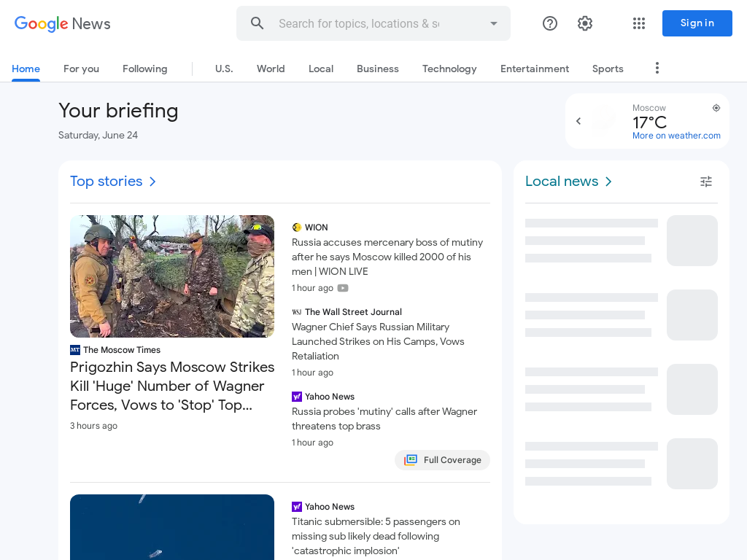Open Russia probes 'mutiny' calls article
This screenshot has width=747, height=560.
384,419
